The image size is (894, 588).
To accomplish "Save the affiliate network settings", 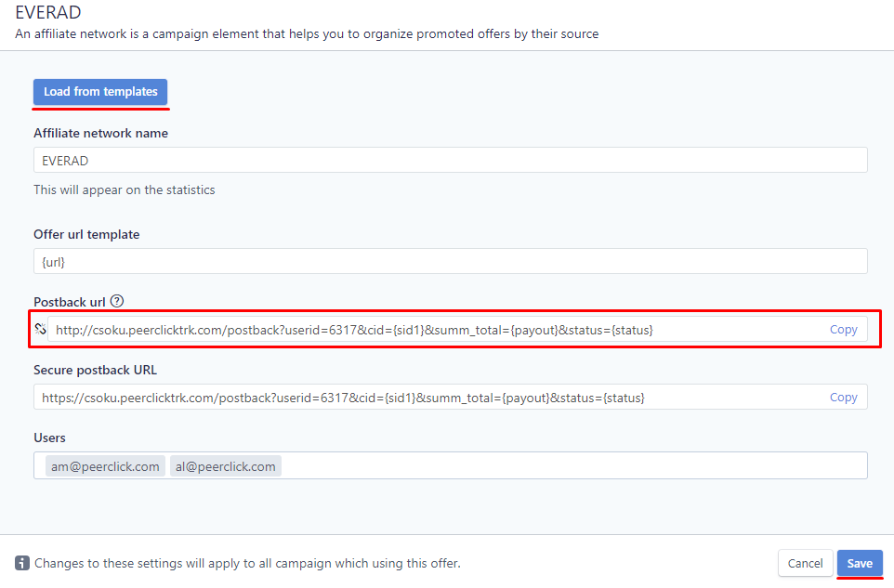I will pos(860,563).
